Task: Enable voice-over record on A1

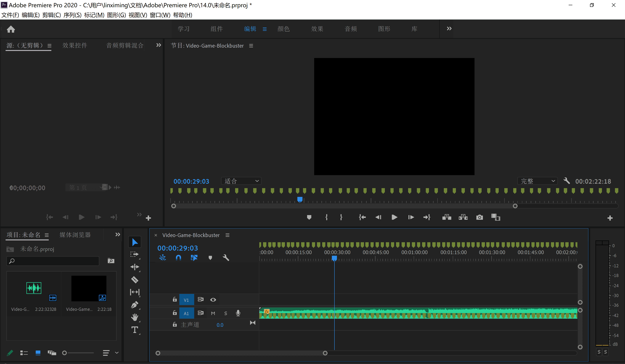Action: point(238,313)
